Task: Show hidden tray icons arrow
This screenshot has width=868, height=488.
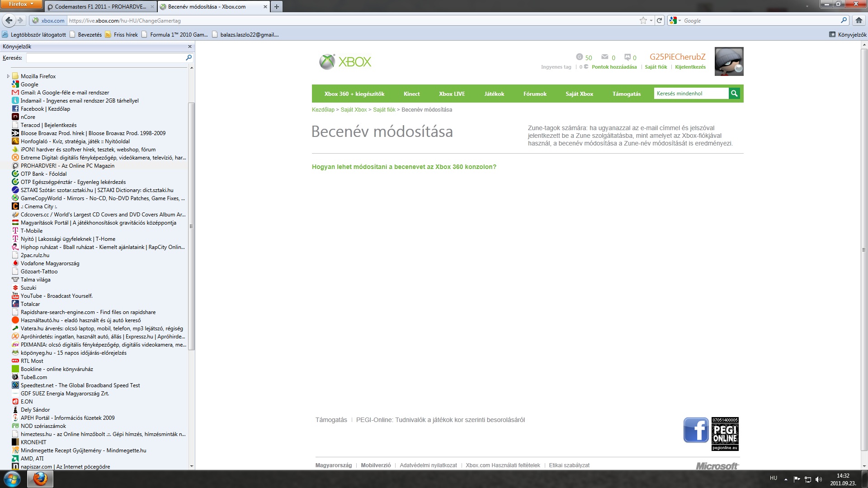Action: [x=786, y=479]
